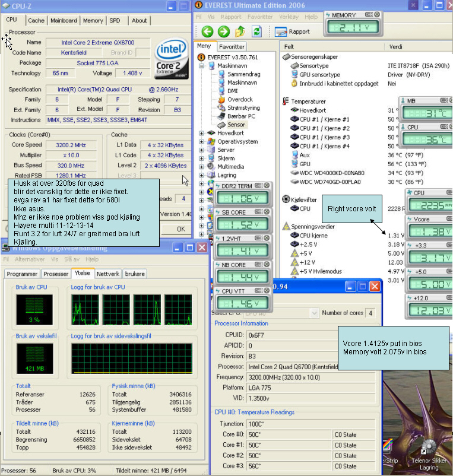The image size is (453, 476).
Task: Open Alternativer menu in Task Manager
Action: click(x=30, y=259)
